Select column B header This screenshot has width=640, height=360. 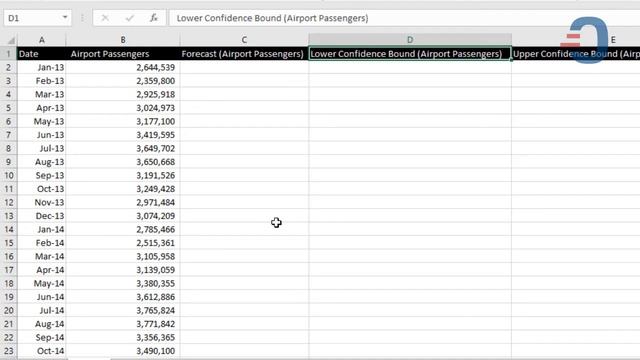coord(122,40)
